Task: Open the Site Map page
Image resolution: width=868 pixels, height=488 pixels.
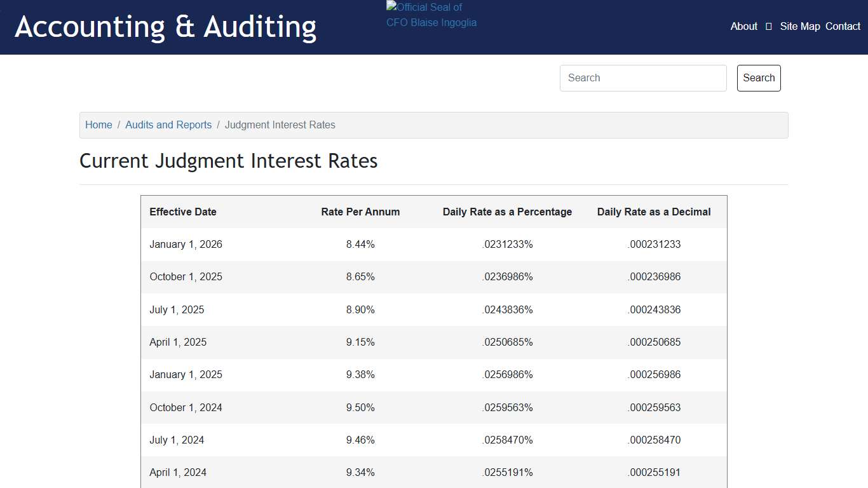Action: point(799,27)
